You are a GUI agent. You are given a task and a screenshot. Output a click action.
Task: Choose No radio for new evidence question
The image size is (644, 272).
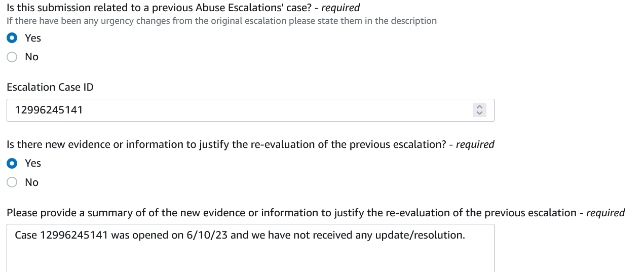(12, 182)
